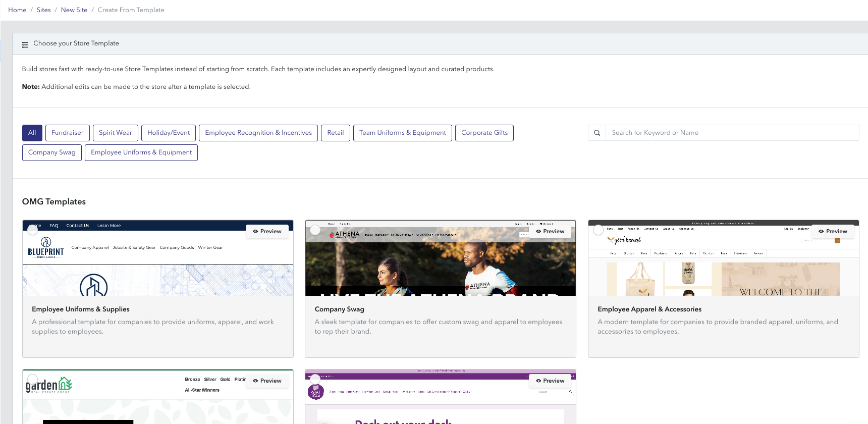Image resolution: width=868 pixels, height=424 pixels.
Task: Preview the Employee Apparel & Accessories template
Action: (833, 232)
